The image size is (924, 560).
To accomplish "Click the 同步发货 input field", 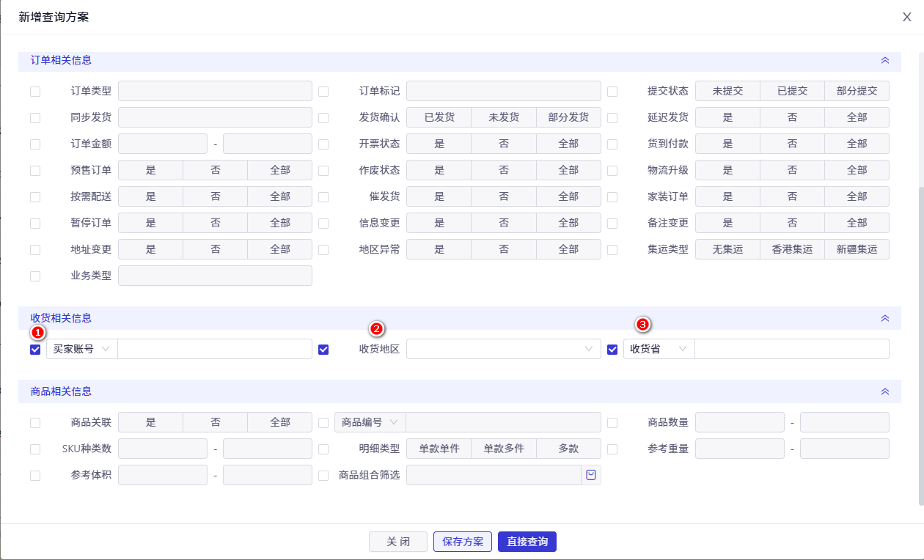I will click(216, 117).
